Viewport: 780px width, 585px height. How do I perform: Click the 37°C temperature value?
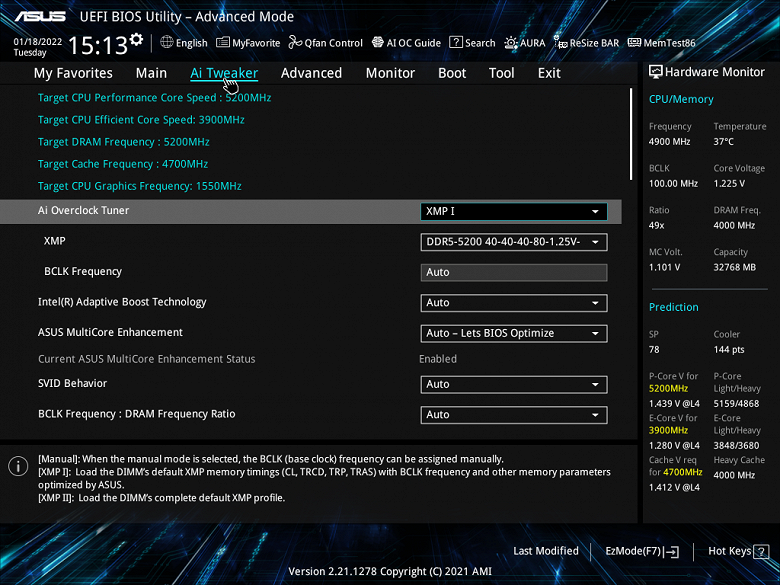[x=724, y=142]
